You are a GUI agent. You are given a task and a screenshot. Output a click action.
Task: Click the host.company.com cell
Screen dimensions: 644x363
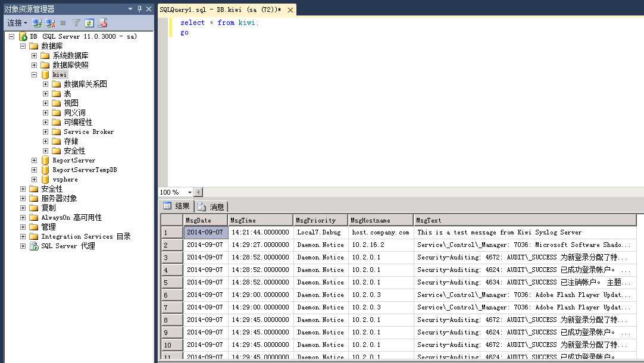click(381, 233)
